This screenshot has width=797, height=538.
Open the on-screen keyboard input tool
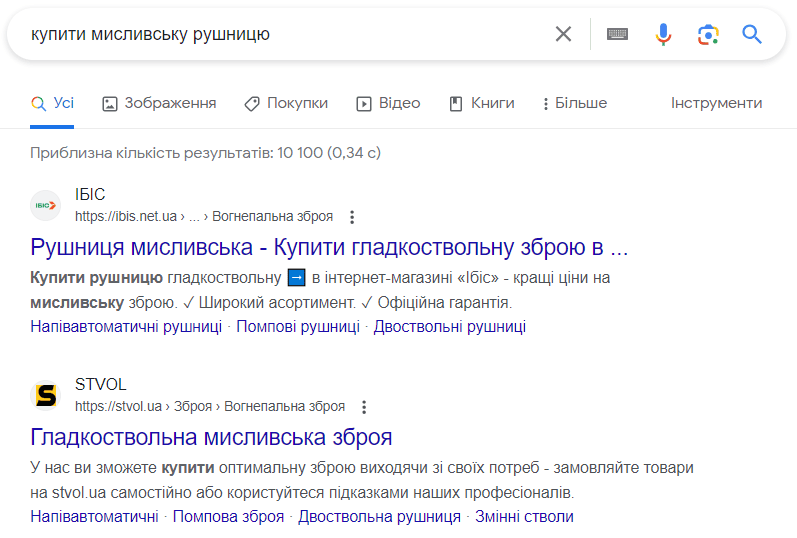click(x=617, y=34)
